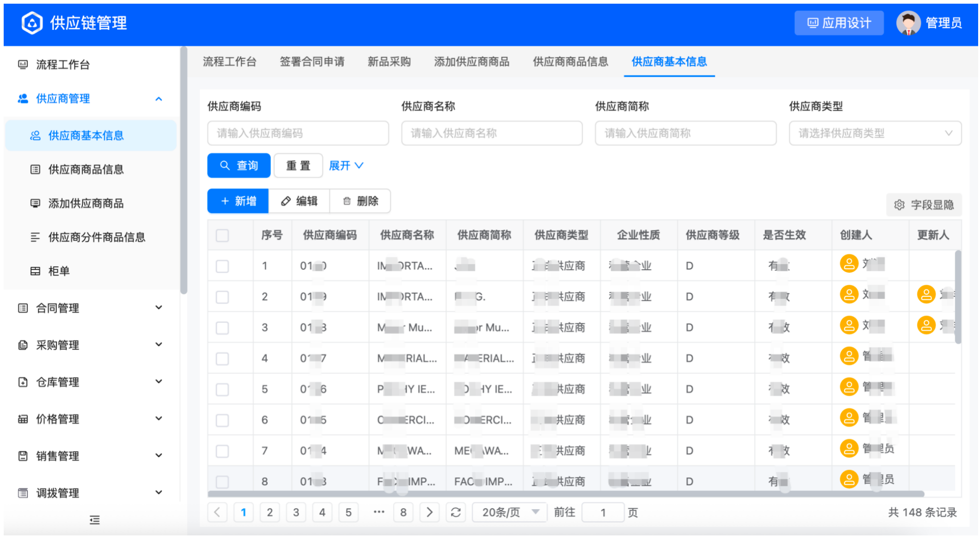Switch to the 添加供应商商品 tab
The width and height of the screenshot is (980, 540).
coord(472,62)
